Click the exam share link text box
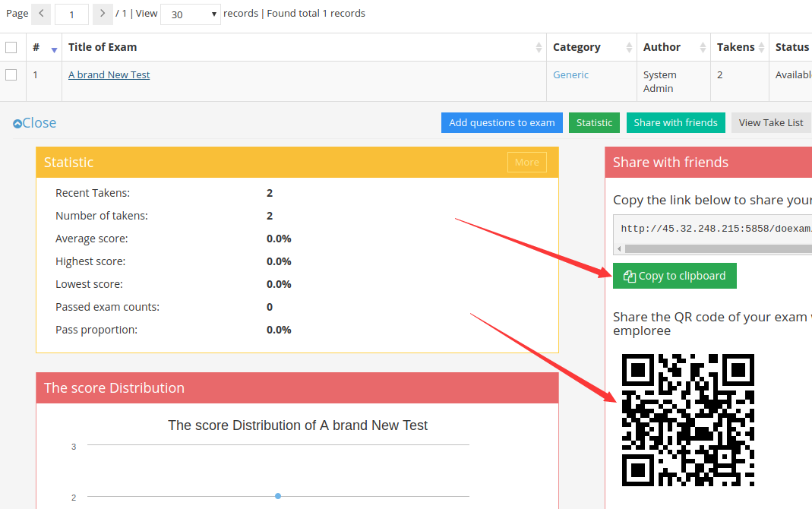Viewport: 812px width, 509px height. 712,229
